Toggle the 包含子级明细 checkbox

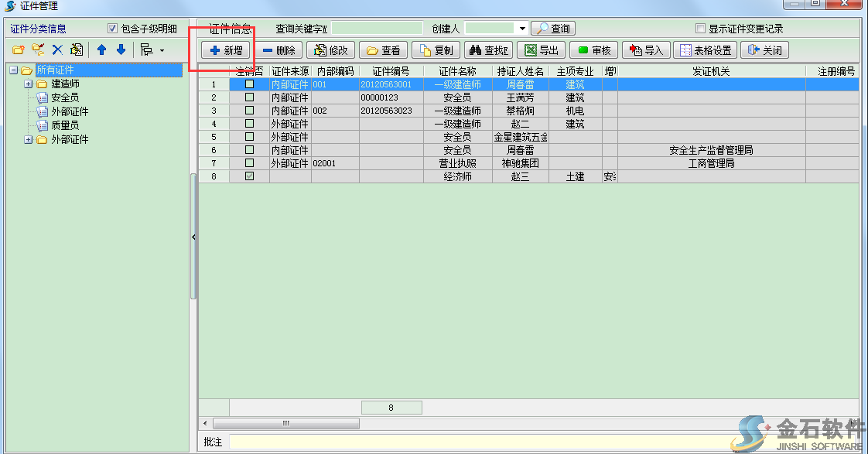(113, 29)
